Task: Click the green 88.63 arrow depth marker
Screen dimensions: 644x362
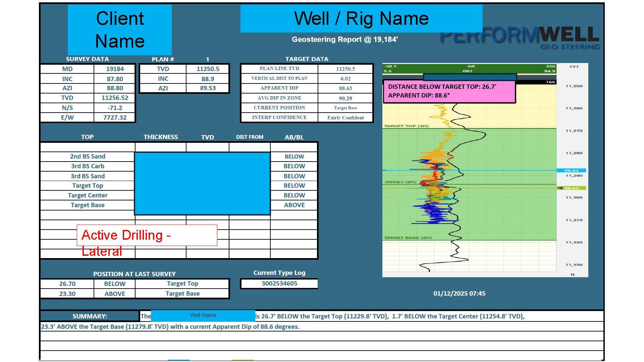Action: (571, 188)
